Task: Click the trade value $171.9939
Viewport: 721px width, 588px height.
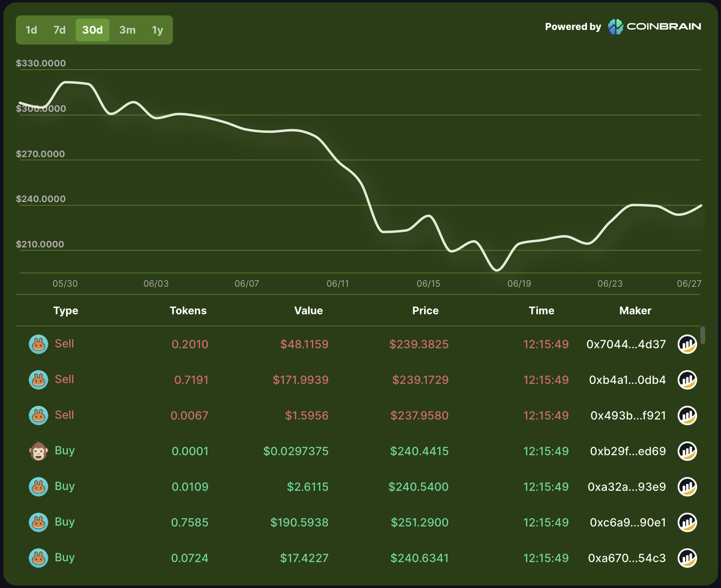Action: coord(301,380)
